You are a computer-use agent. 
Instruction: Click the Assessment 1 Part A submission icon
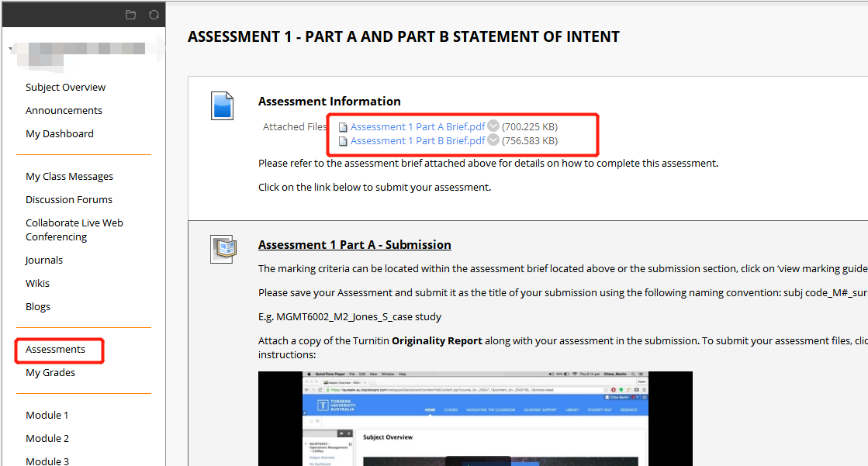tap(223, 249)
